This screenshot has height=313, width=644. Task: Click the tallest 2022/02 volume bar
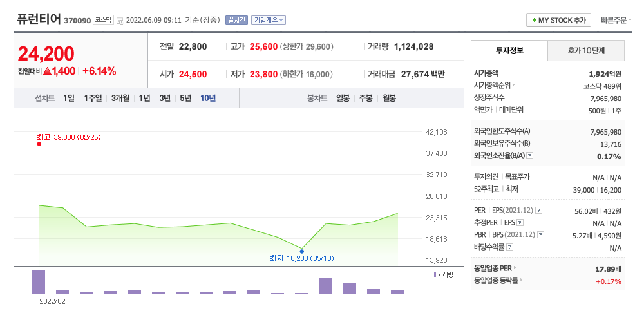point(39,282)
